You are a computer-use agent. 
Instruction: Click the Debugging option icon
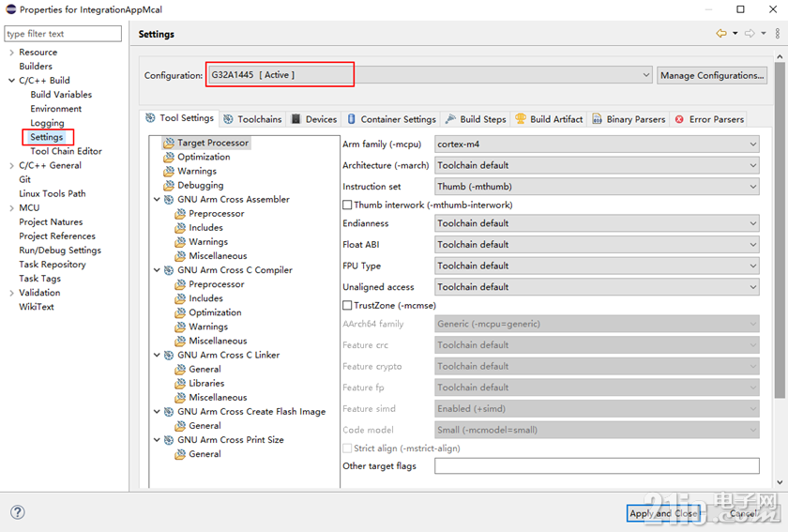pos(169,185)
